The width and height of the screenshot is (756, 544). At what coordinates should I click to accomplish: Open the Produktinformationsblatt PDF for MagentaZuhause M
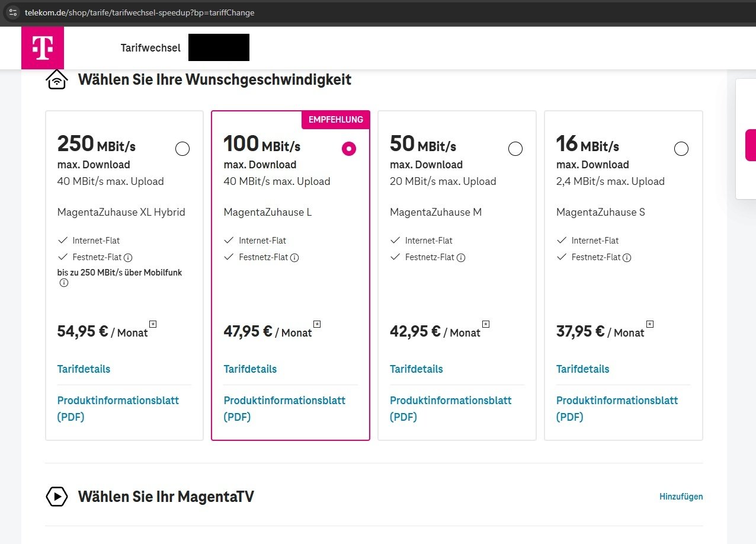click(x=451, y=408)
